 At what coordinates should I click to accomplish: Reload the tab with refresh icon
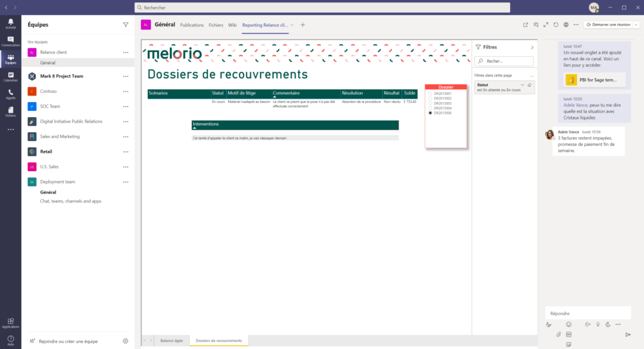pyautogui.click(x=556, y=25)
